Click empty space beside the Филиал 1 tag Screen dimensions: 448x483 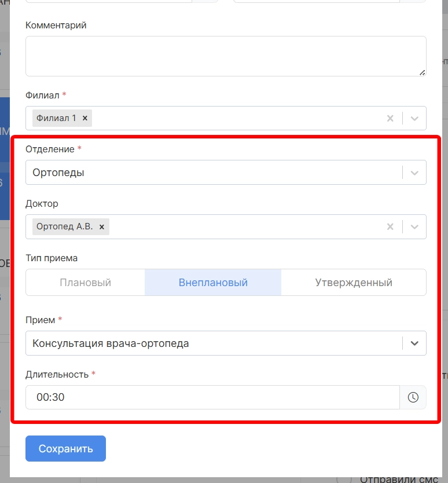tap(232, 118)
